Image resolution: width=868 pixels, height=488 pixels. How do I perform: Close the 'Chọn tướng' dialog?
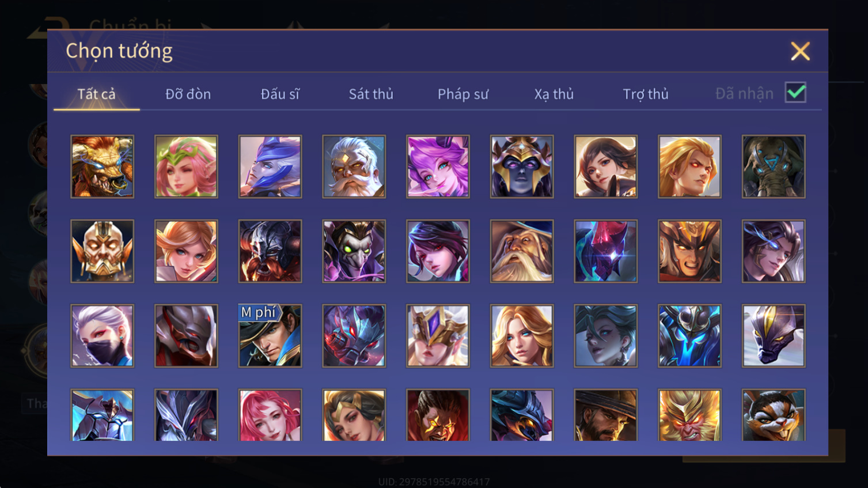coord(800,51)
